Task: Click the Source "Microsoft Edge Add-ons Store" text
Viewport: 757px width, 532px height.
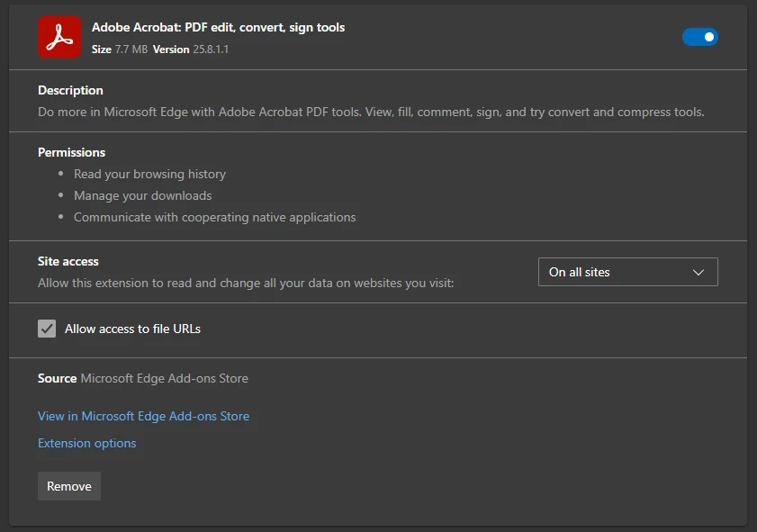Action: tap(164, 378)
